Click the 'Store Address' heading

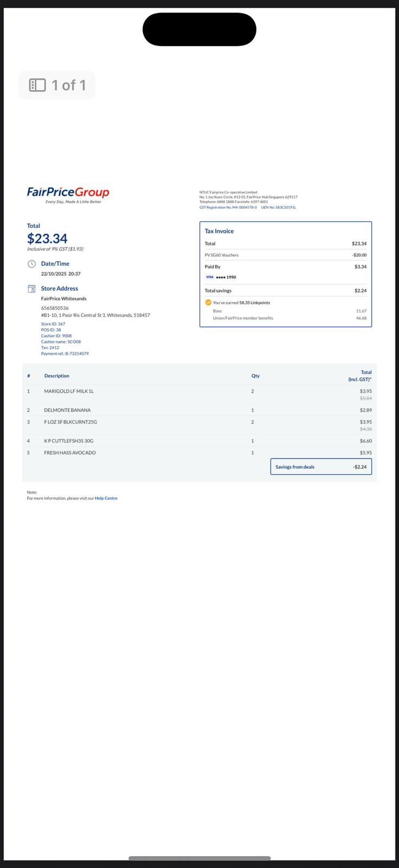tap(60, 289)
